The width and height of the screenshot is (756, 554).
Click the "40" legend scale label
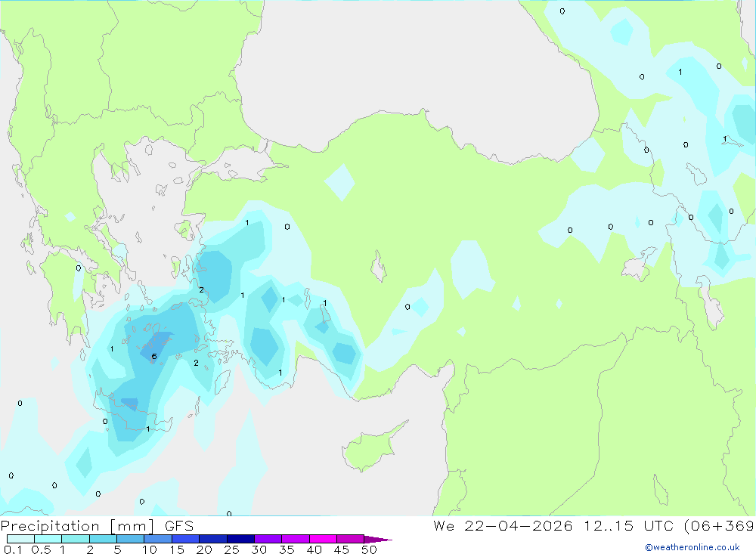point(314,549)
